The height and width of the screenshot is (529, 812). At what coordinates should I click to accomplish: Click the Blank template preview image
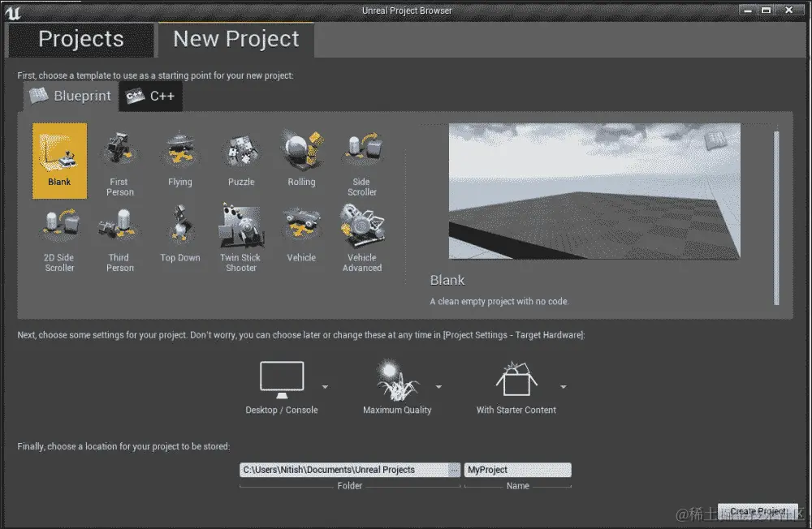coord(594,191)
